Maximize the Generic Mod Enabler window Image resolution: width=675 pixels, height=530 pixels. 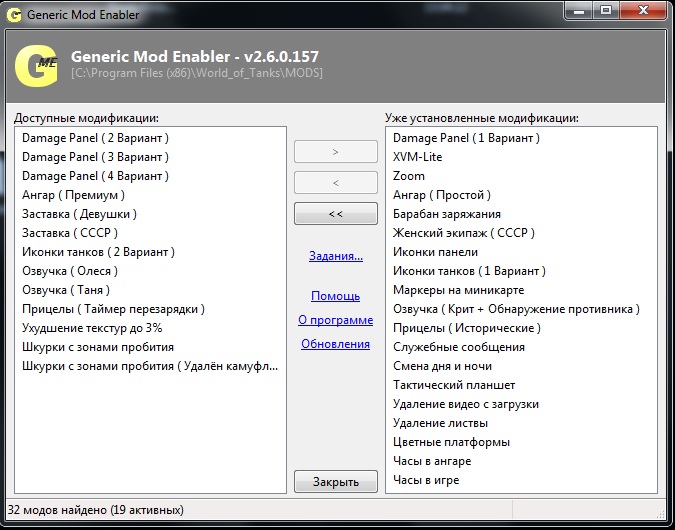[606, 10]
